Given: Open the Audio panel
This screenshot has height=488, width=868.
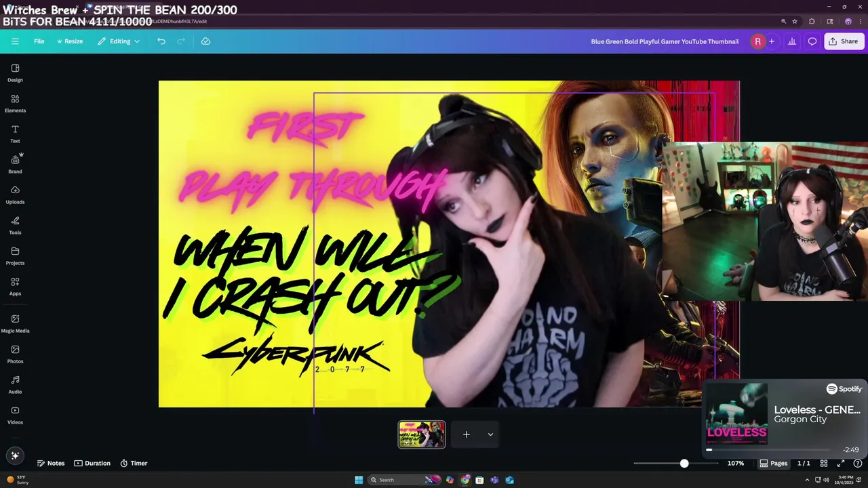Looking at the screenshot, I should [x=15, y=385].
